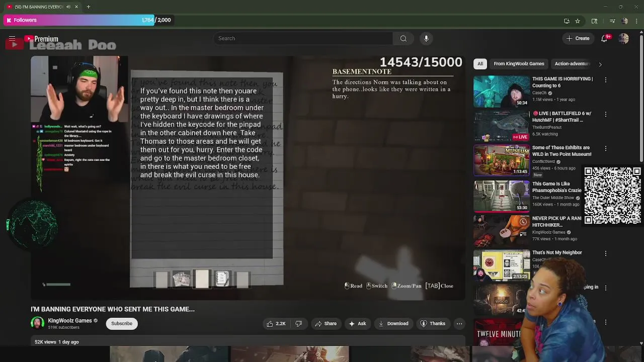
Task: Open KingWoolz Games channel name
Action: tap(70, 320)
